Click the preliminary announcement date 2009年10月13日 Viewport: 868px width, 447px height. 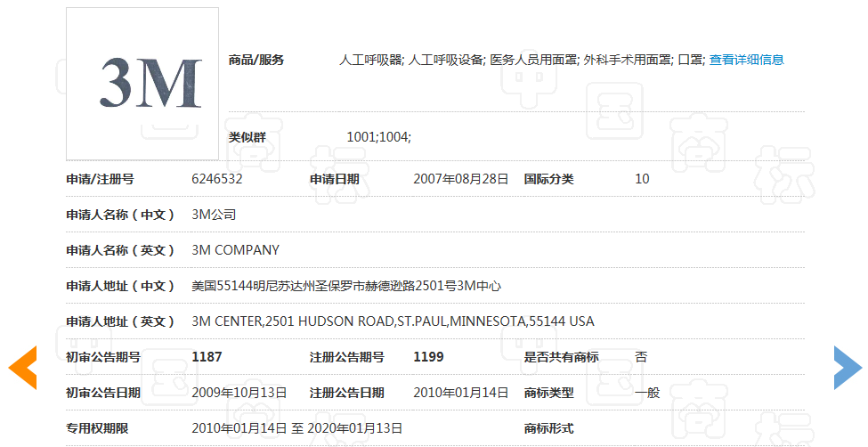coord(239,393)
